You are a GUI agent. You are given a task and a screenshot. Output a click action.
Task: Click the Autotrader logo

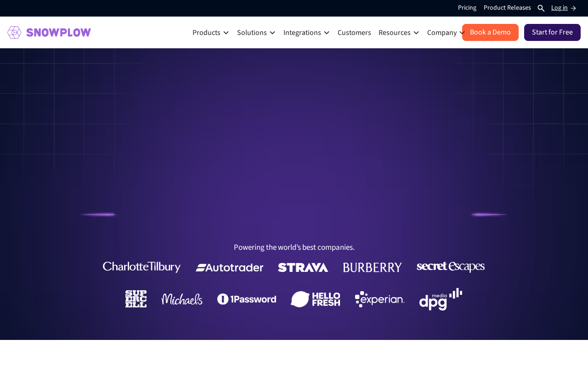[x=230, y=268]
